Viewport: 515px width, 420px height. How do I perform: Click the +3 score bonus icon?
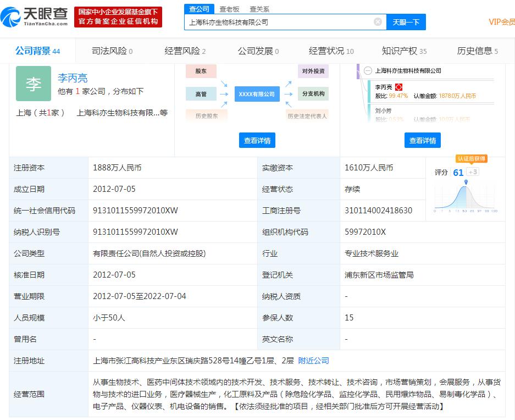(473, 172)
